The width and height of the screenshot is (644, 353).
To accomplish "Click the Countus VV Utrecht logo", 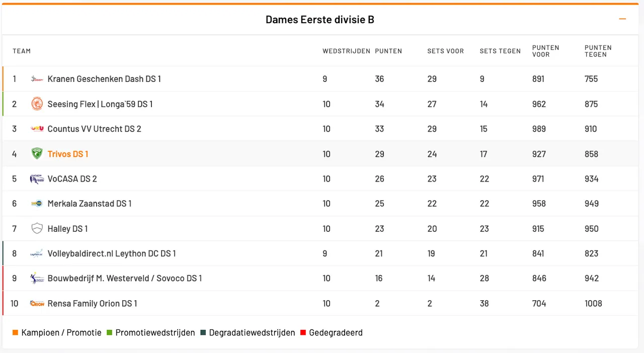I will (x=37, y=129).
